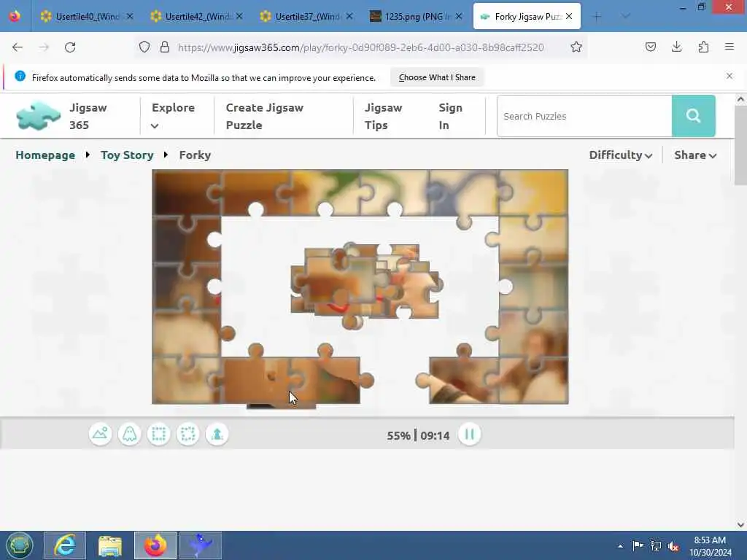The height and width of the screenshot is (560, 747).
Task: Click the info icon in notification bar
Action: point(20,76)
